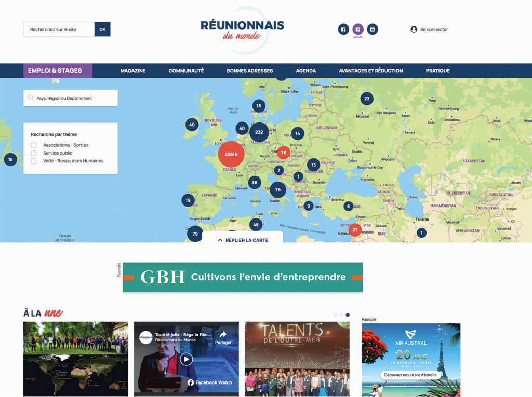Check the Service public theme box
The width and height of the screenshot is (532, 397).
[34, 153]
